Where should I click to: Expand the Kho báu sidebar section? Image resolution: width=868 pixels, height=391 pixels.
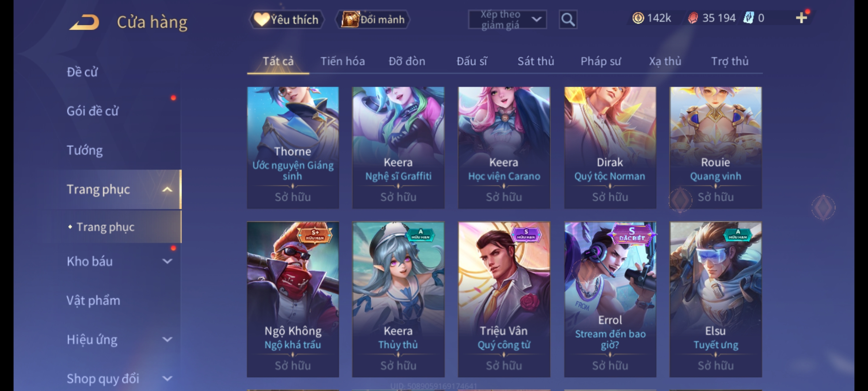(167, 261)
